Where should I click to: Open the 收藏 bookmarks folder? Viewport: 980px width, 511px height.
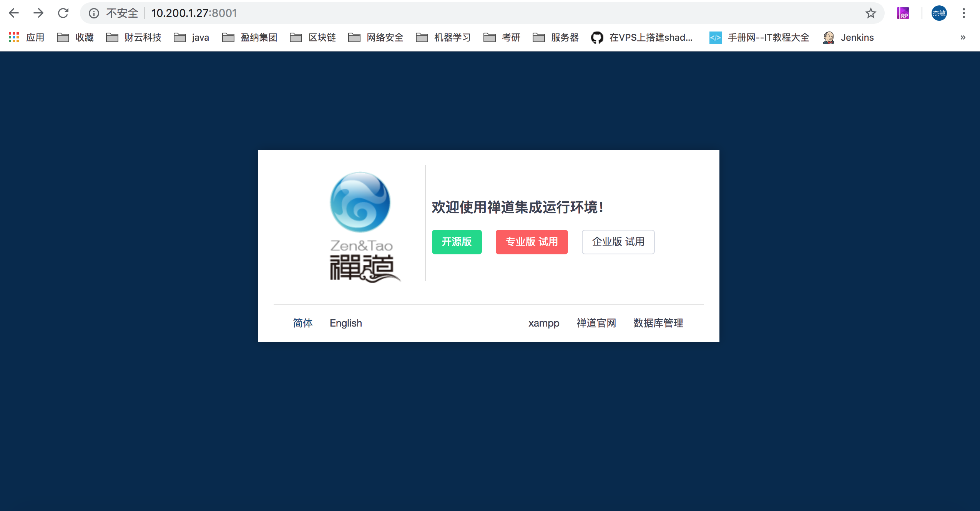click(x=75, y=37)
